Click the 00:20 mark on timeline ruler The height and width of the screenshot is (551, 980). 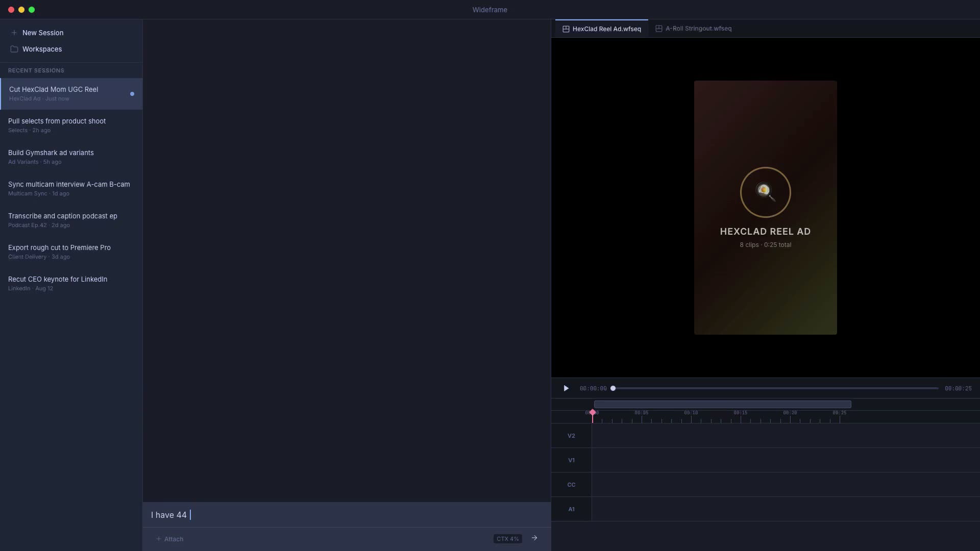click(x=790, y=413)
